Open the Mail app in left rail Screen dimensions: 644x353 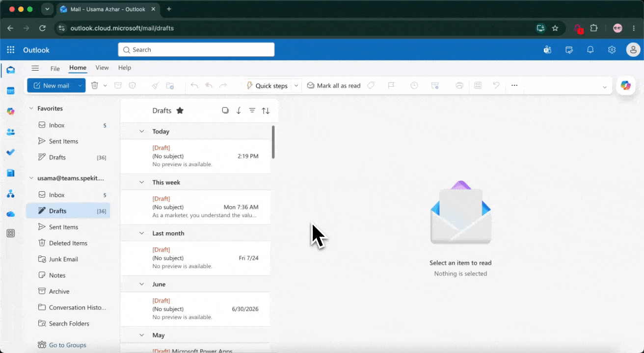pyautogui.click(x=10, y=70)
